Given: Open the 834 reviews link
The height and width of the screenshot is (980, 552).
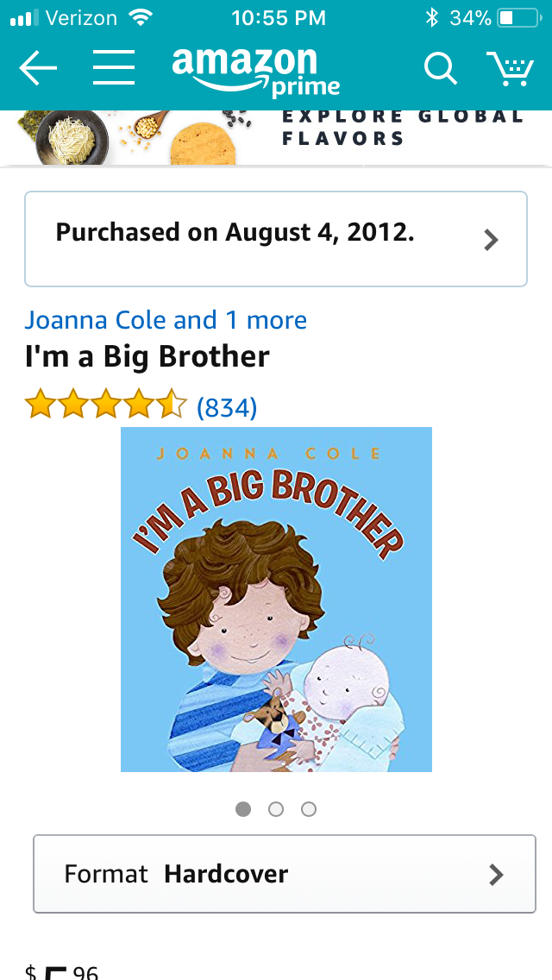Looking at the screenshot, I should pos(226,407).
